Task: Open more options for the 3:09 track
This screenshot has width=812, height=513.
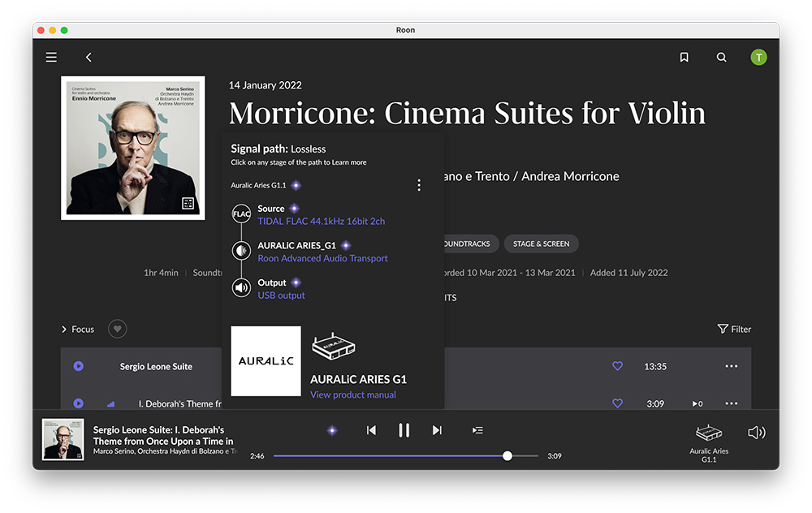Action: 732,403
